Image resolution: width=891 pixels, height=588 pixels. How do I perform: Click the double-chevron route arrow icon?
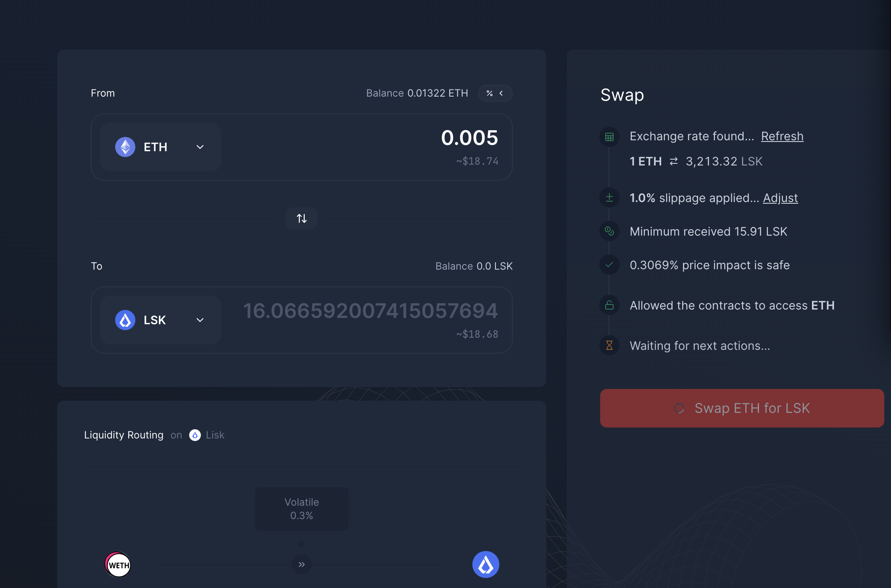pyautogui.click(x=301, y=564)
